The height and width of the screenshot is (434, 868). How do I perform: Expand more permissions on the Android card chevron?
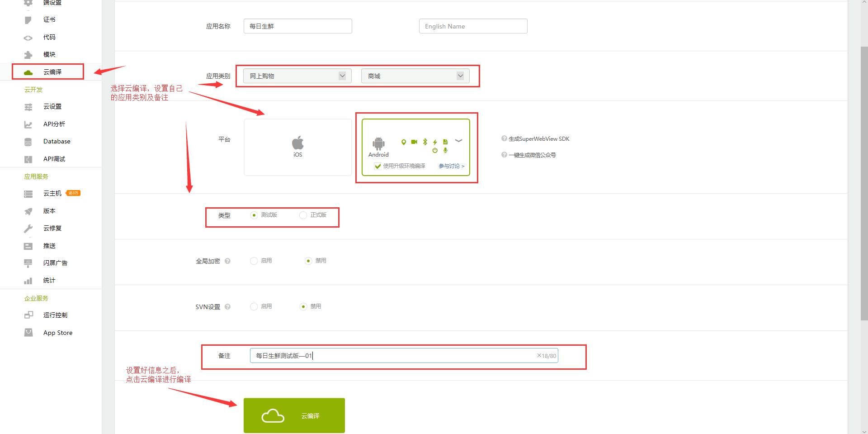[459, 141]
